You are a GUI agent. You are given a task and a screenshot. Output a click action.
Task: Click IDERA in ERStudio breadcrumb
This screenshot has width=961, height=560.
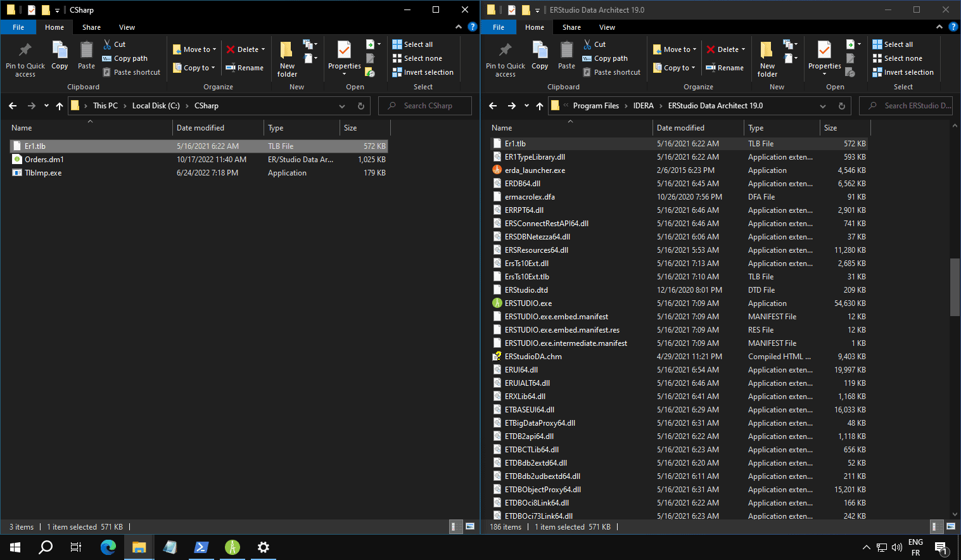643,106
